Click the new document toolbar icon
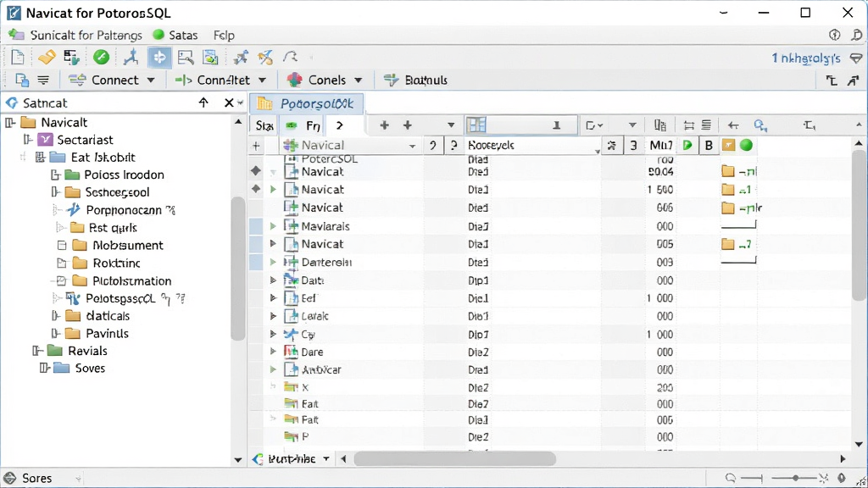 coord(18,57)
